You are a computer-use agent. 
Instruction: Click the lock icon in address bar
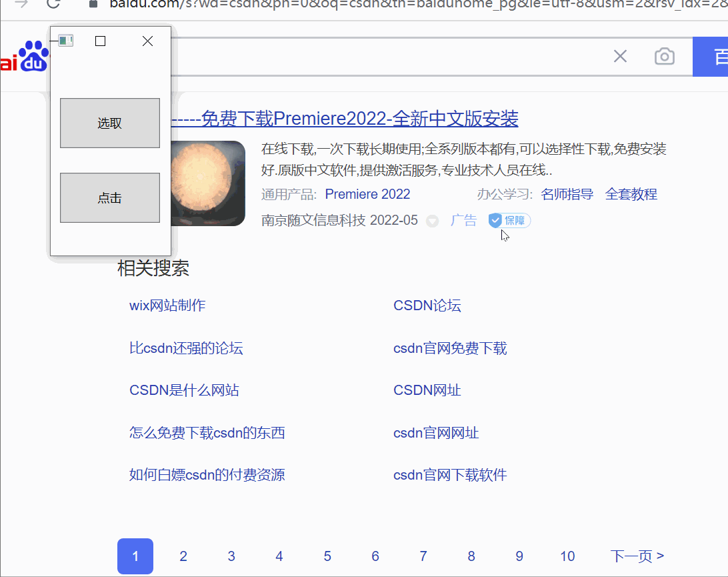click(93, 4)
